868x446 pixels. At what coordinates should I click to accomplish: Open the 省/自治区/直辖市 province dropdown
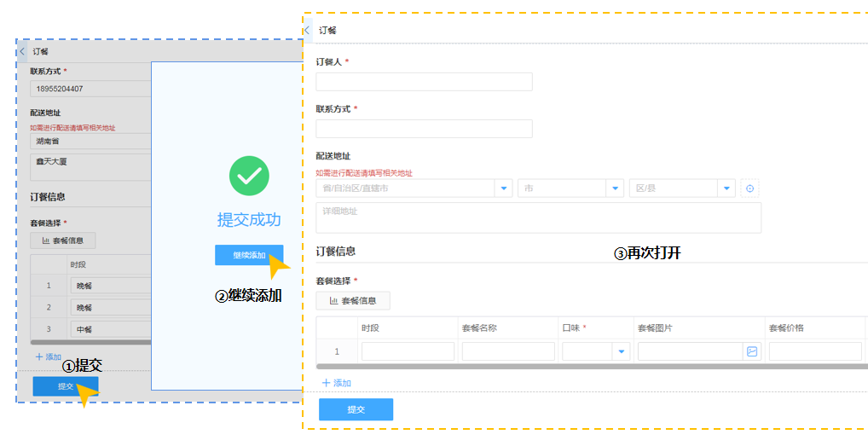pos(414,188)
